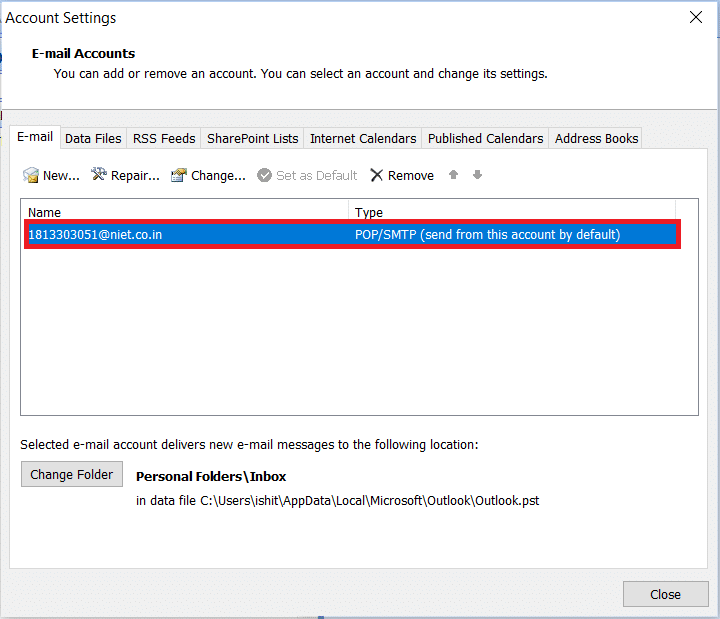The width and height of the screenshot is (720, 619).
Task: Click the Name column header
Action: pos(45,212)
